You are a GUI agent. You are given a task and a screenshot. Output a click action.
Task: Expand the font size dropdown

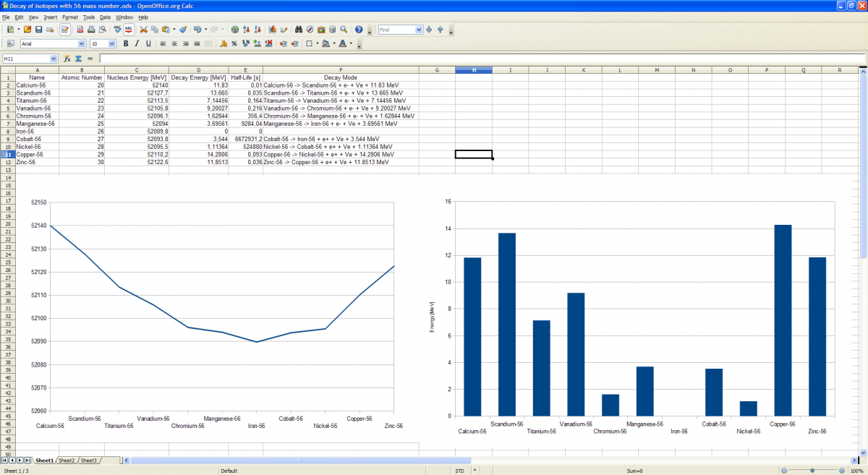click(x=113, y=44)
